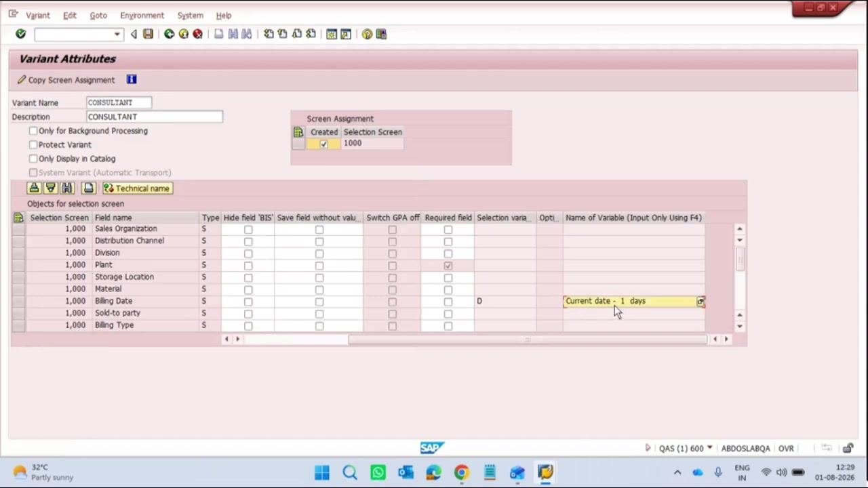Click the Create New Session icon
Image resolution: width=868 pixels, height=488 pixels.
332,34
